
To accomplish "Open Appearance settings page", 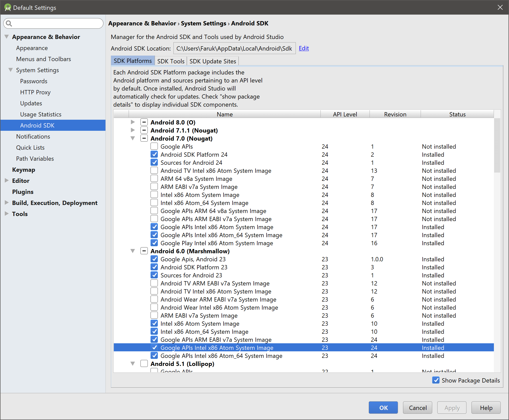I will tap(32, 48).
